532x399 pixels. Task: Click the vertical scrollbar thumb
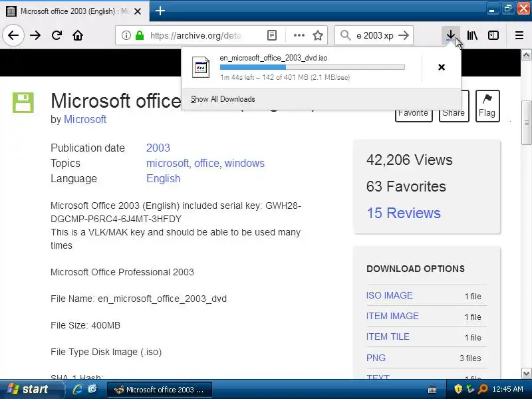(526, 123)
